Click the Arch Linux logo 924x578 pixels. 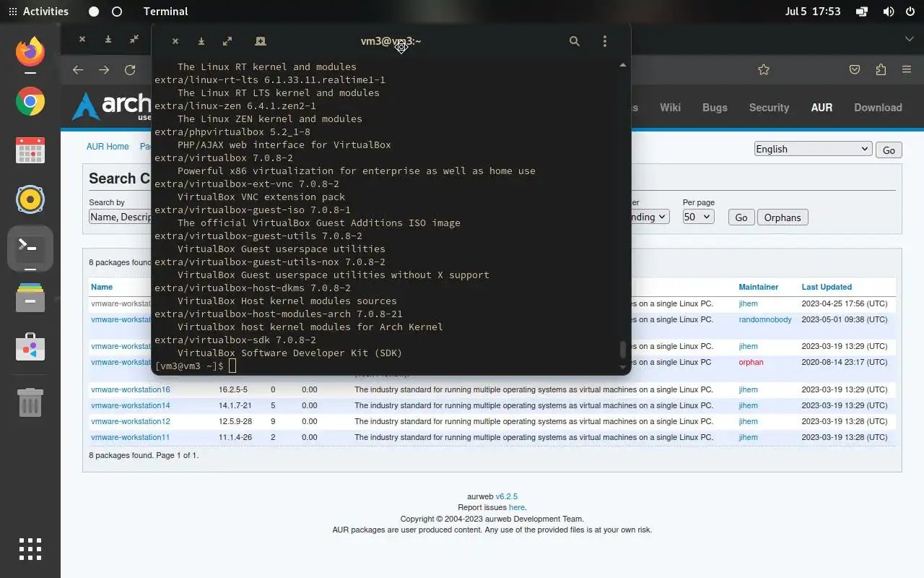click(112, 106)
